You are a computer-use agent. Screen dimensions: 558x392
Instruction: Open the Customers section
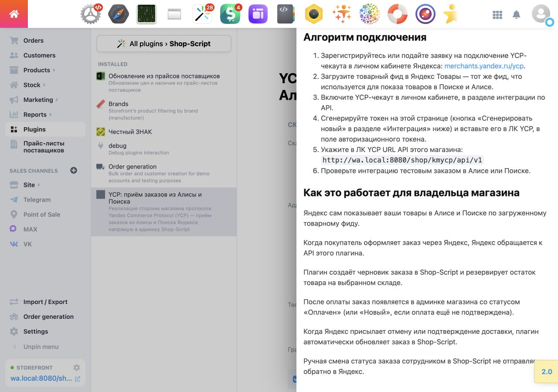(x=45, y=55)
